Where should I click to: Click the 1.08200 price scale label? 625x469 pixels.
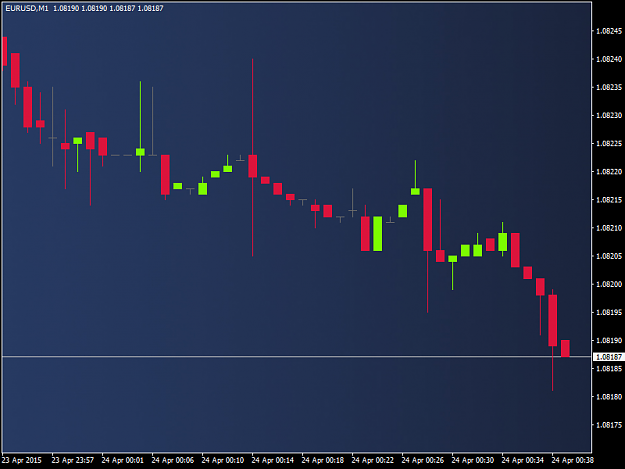click(609, 285)
